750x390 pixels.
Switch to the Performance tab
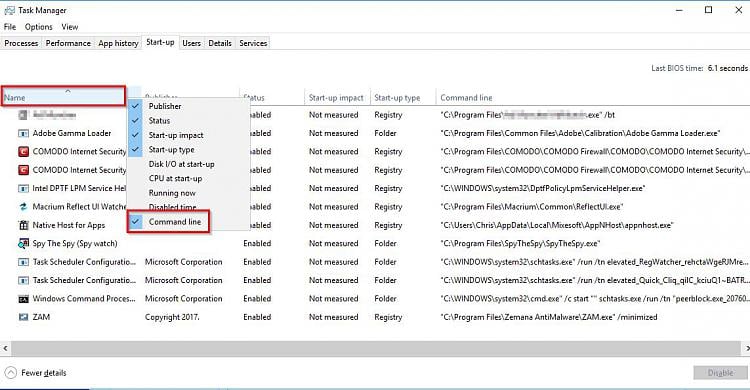tap(68, 43)
